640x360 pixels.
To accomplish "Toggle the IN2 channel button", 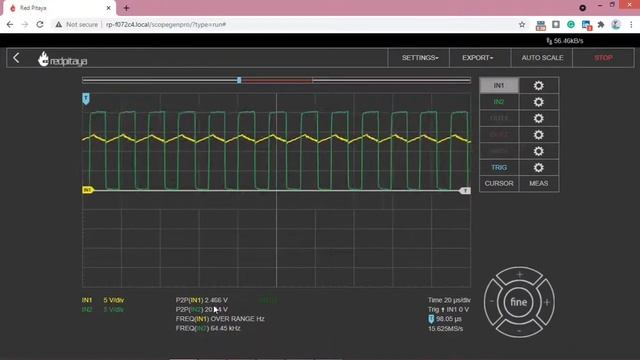I will click(499, 102).
